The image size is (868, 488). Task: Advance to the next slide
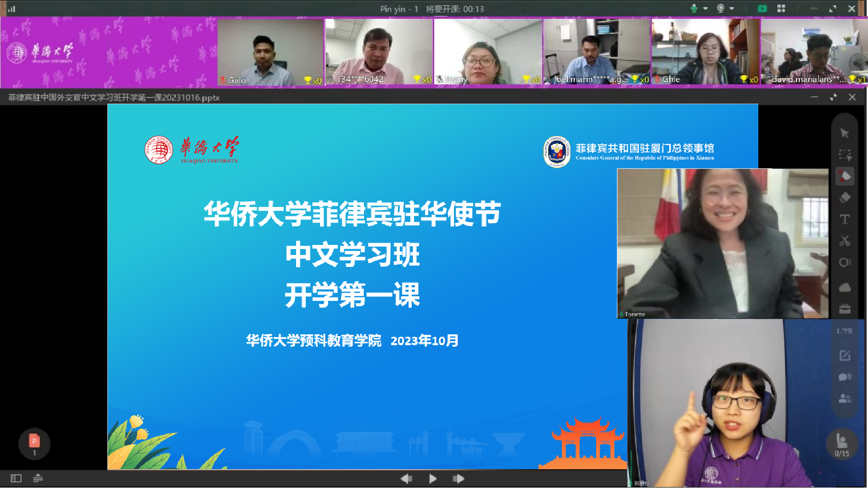pyautogui.click(x=458, y=478)
